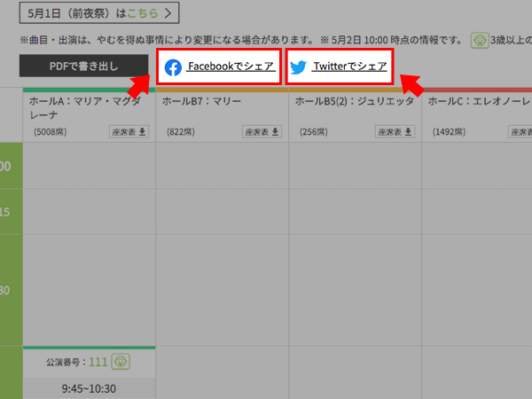532x399 pixels.
Task: Download 座席表 for ホールA (5008席)
Action: pos(129,131)
